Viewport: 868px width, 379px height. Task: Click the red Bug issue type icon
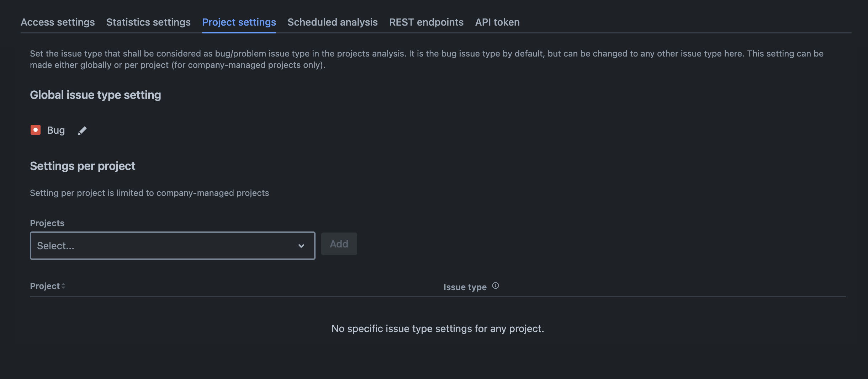pos(36,130)
